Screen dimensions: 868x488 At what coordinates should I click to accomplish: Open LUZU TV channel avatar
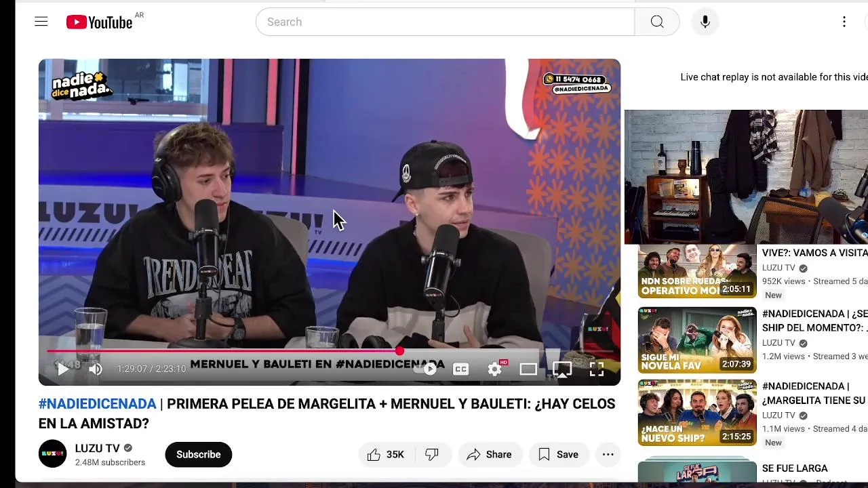(53, 454)
